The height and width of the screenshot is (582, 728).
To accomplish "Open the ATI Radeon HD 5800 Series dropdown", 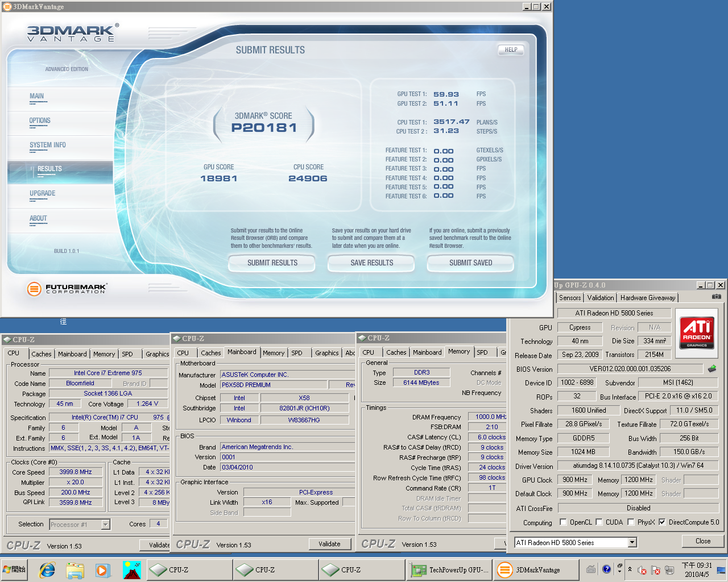I will pyautogui.click(x=632, y=543).
